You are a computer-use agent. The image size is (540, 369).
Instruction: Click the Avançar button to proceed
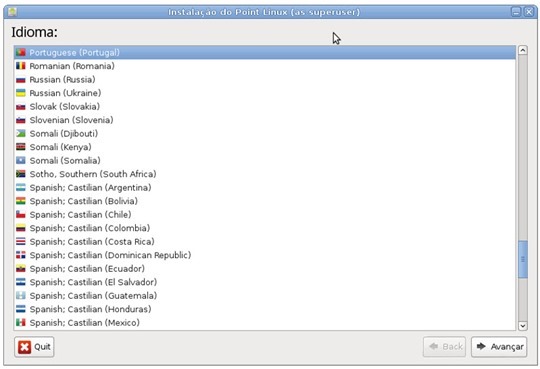click(499, 347)
